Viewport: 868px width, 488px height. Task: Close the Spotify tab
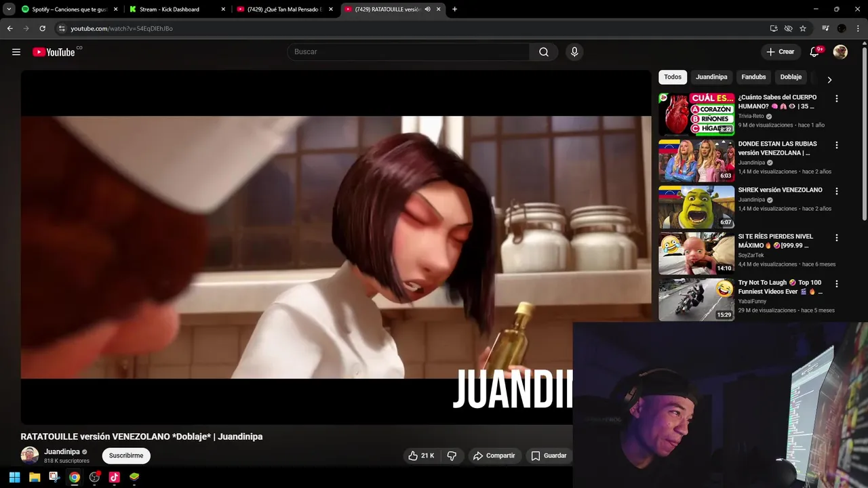point(115,9)
